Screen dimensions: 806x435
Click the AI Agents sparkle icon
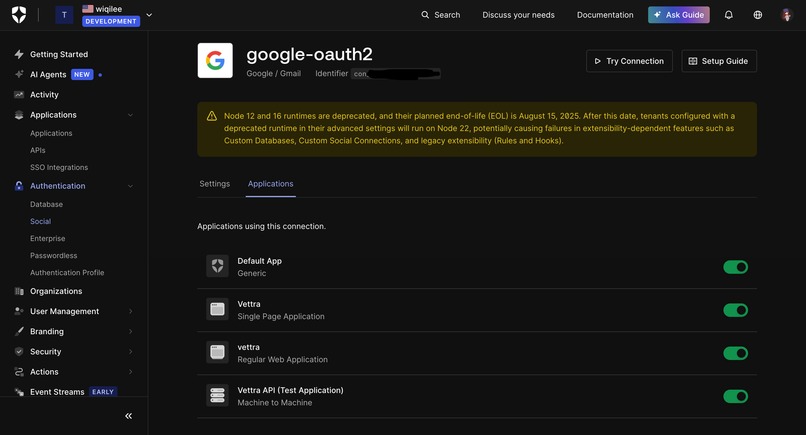[x=19, y=74]
